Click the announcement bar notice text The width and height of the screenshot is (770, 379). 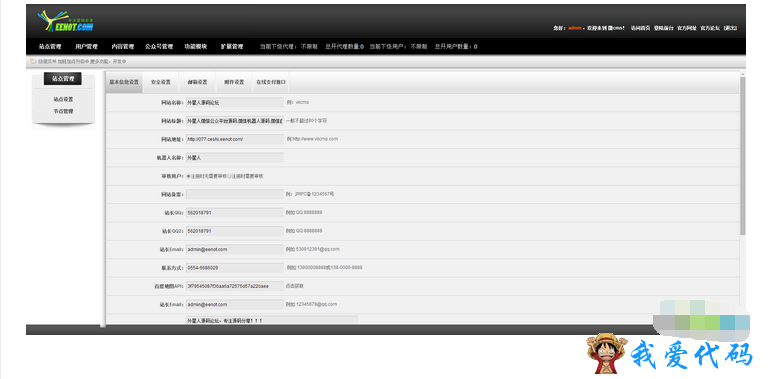pos(82,61)
